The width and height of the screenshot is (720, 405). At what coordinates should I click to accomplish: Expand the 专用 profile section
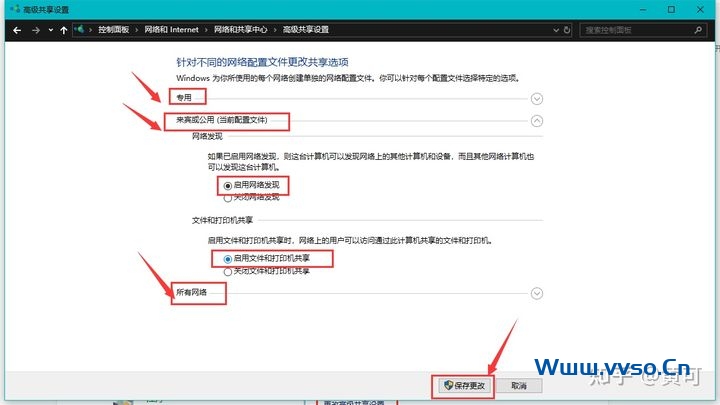(x=537, y=98)
